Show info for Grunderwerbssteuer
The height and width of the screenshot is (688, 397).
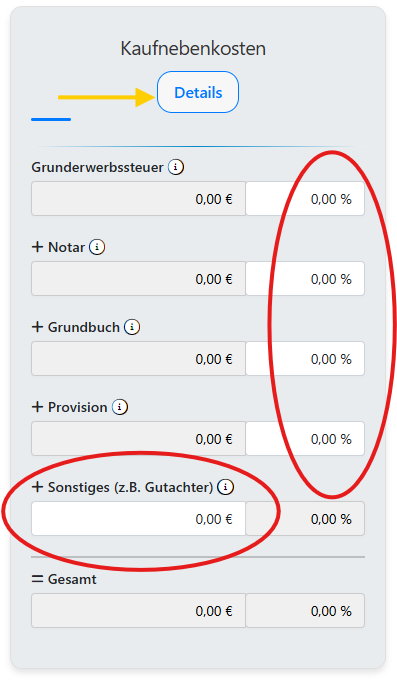click(176, 167)
